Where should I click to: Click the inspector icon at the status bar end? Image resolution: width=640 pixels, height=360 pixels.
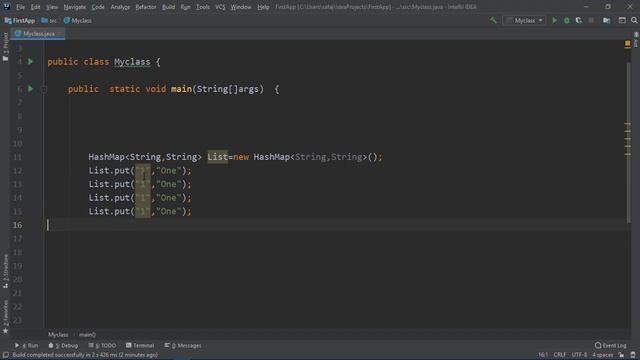(633, 355)
